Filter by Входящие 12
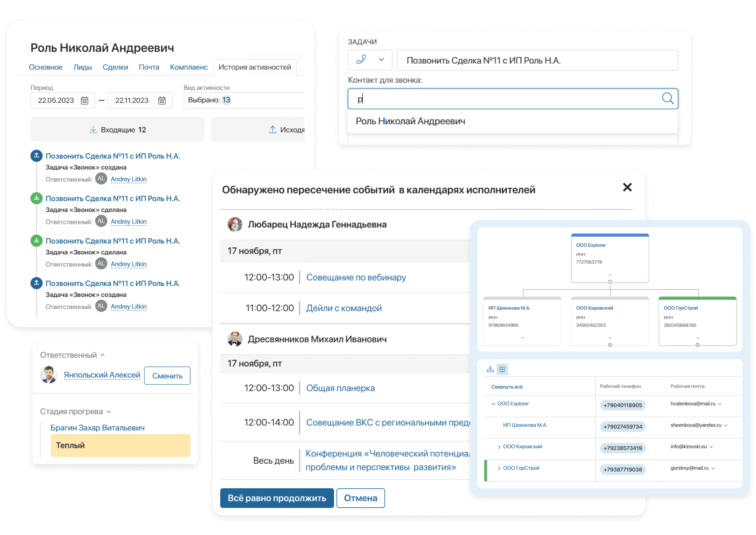The height and width of the screenshot is (535, 756). [117, 129]
